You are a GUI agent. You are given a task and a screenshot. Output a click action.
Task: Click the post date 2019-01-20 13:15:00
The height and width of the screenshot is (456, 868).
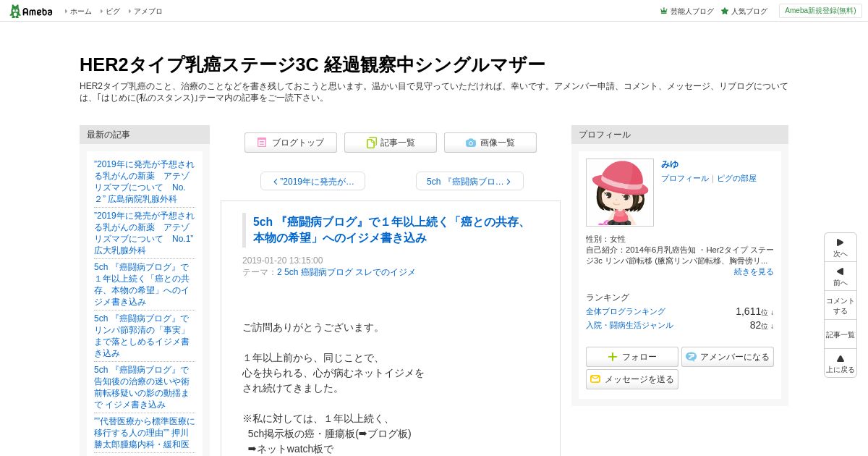[x=283, y=261]
